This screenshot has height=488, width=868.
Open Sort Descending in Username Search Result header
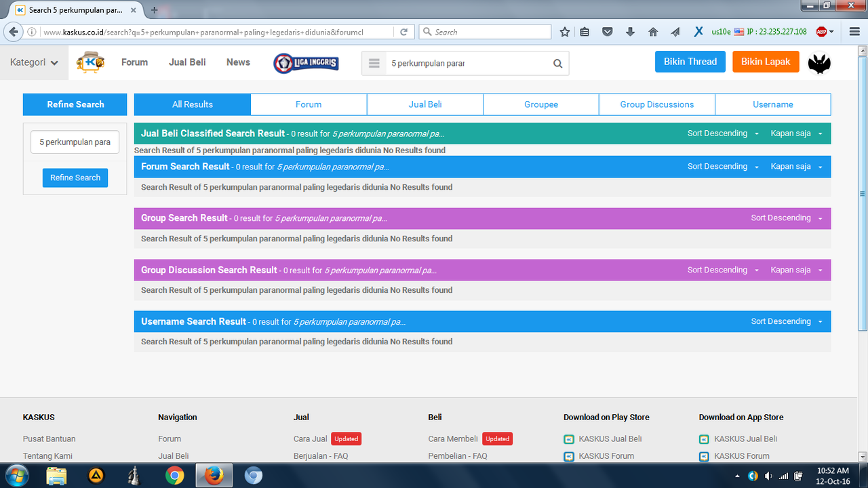[x=787, y=321]
